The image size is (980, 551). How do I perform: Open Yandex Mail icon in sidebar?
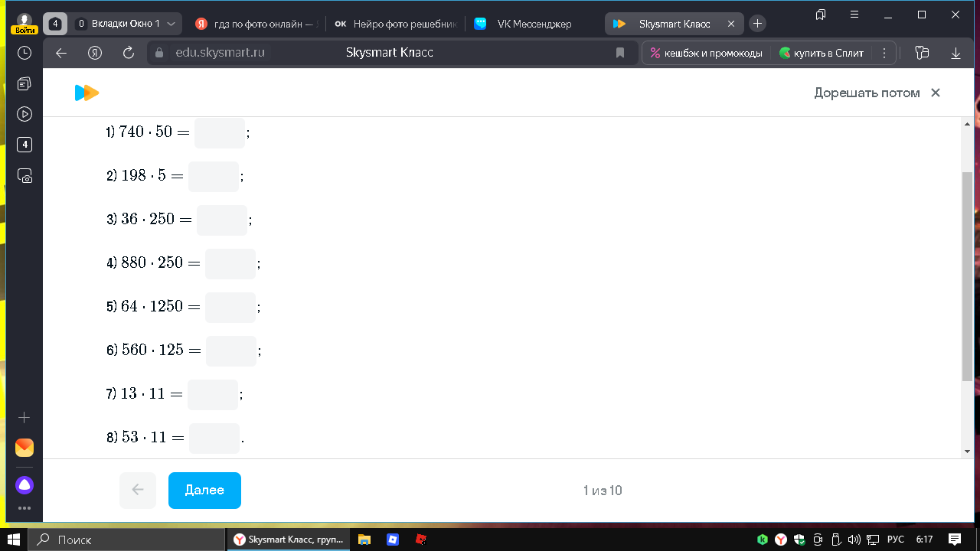[x=24, y=448]
